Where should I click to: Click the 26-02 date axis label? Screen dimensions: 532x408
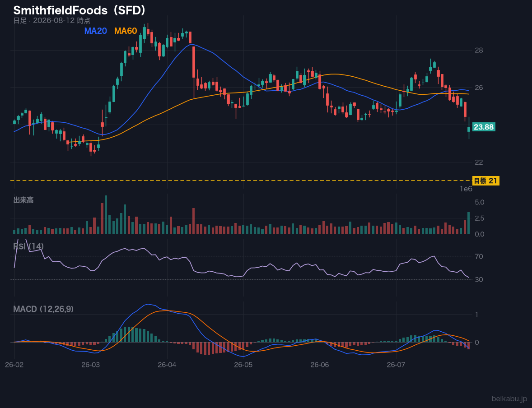tap(14, 365)
